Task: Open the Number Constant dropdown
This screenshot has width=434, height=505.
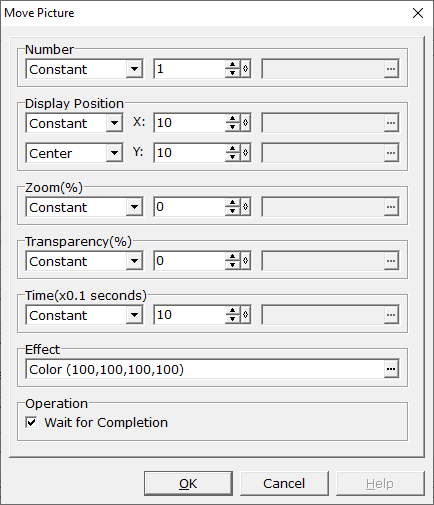Action: pyautogui.click(x=134, y=69)
